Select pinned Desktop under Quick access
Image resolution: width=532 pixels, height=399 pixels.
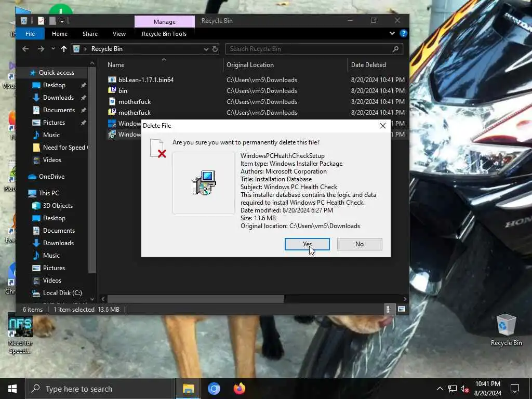coord(54,85)
